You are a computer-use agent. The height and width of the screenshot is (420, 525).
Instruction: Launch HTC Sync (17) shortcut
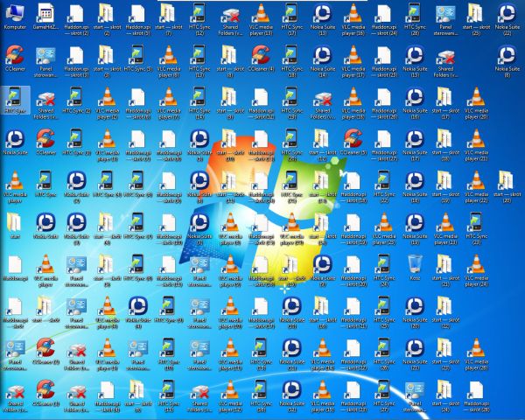(x=292, y=20)
